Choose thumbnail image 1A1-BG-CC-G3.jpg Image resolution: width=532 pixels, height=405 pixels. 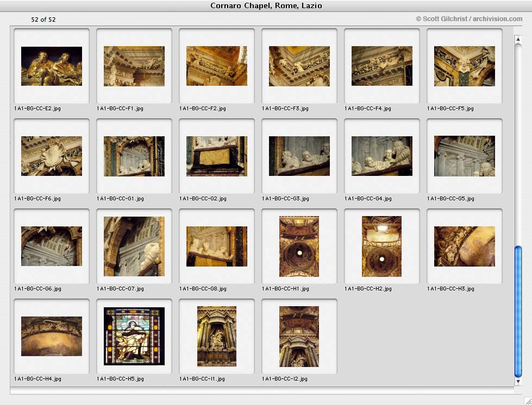click(299, 156)
